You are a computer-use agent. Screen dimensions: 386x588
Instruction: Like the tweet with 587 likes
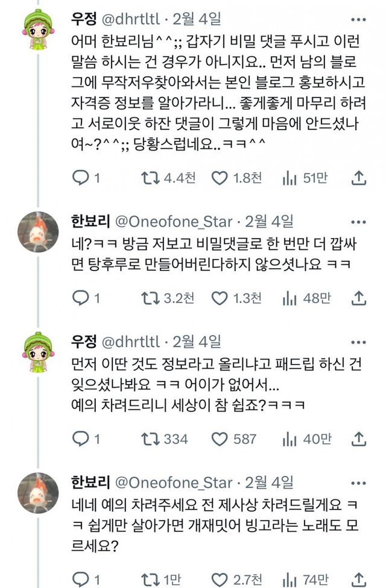point(220,439)
